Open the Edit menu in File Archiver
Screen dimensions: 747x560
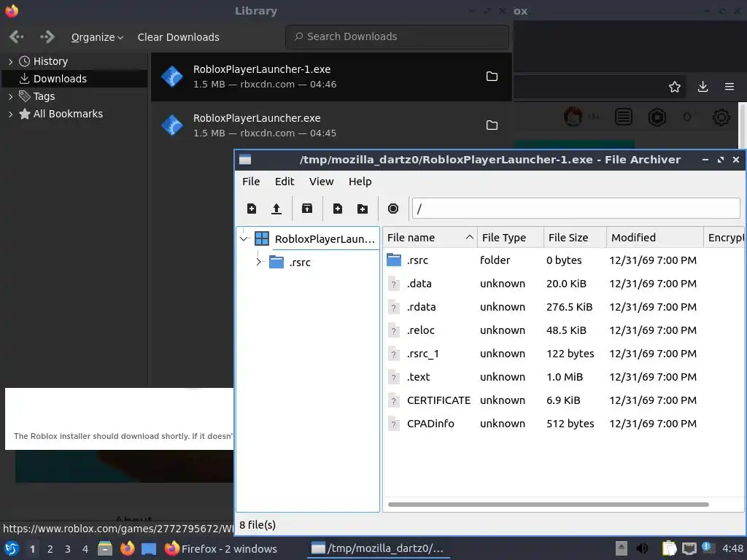click(285, 182)
